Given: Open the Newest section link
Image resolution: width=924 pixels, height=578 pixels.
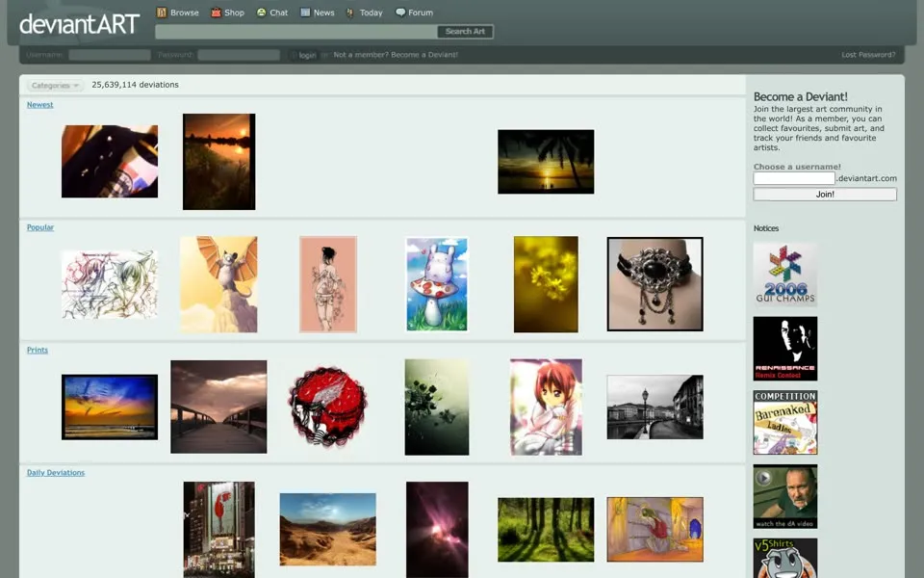Looking at the screenshot, I should (x=40, y=104).
